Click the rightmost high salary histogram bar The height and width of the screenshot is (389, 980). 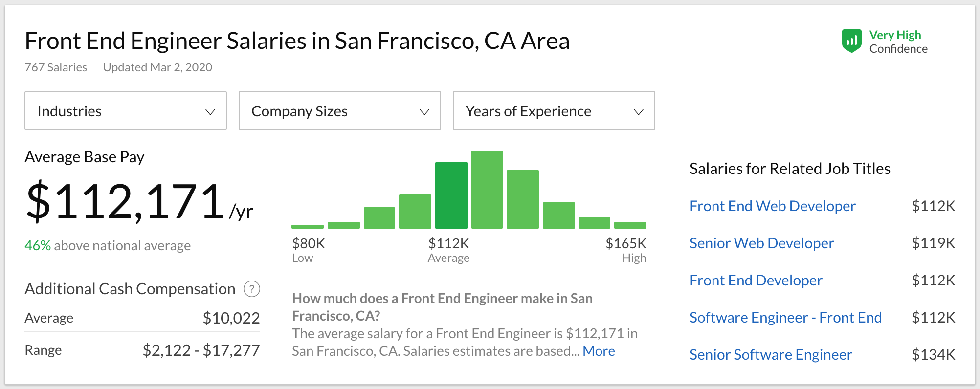pos(630,225)
